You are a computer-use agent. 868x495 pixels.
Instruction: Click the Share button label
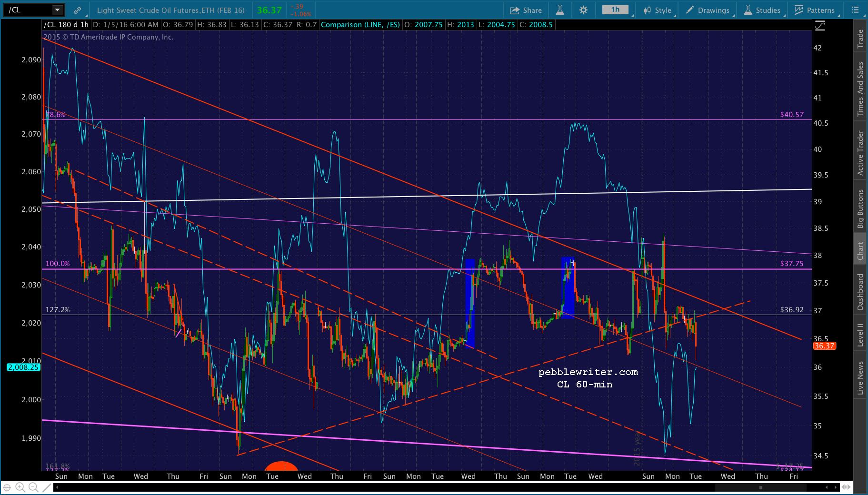[532, 10]
